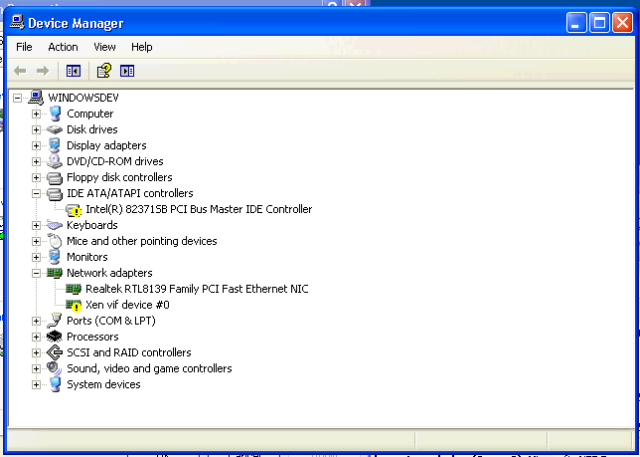This screenshot has width=640, height=457.
Task: Click the Help toolbar icon with question mark
Action: coord(103,70)
